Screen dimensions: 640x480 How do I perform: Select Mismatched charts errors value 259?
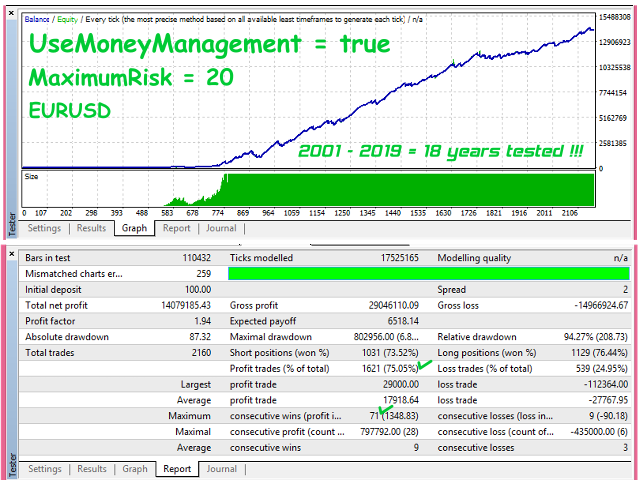pyautogui.click(x=204, y=274)
